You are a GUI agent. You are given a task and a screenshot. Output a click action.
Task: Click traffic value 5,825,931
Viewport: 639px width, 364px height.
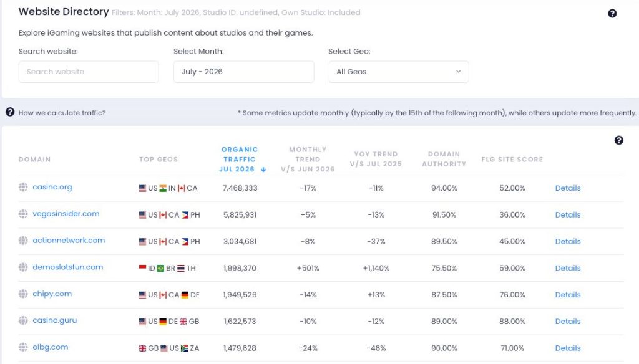[x=240, y=215]
